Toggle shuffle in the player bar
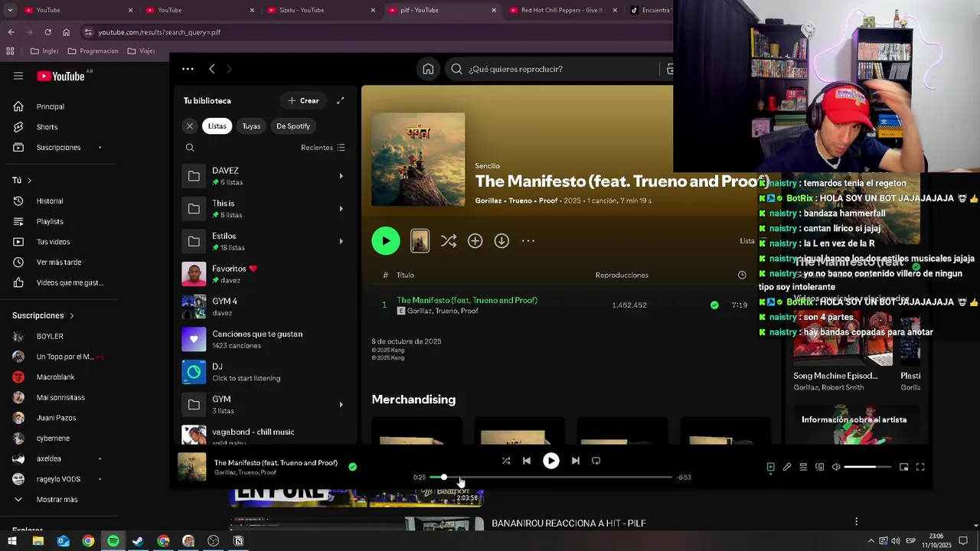This screenshot has height=551, width=980. [506, 461]
